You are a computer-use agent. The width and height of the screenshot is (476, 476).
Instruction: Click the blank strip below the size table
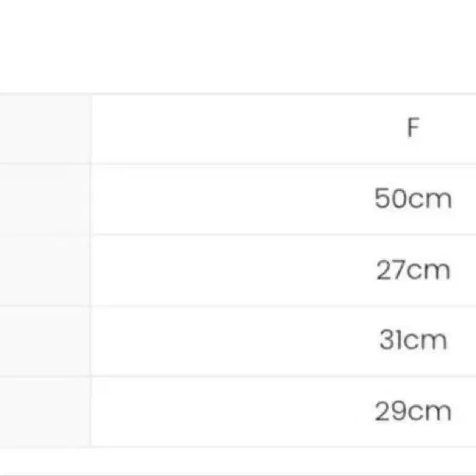click(238, 461)
